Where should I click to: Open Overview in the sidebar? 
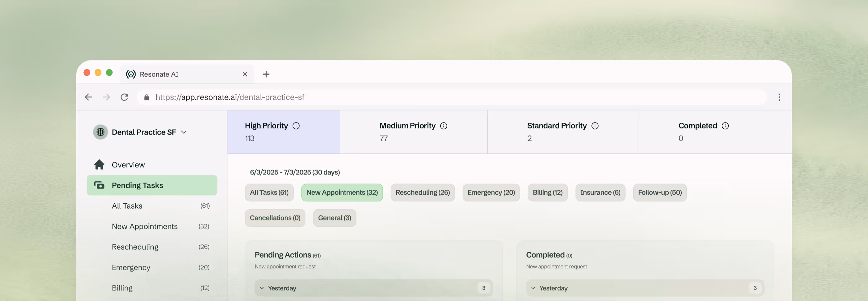[x=152, y=165]
